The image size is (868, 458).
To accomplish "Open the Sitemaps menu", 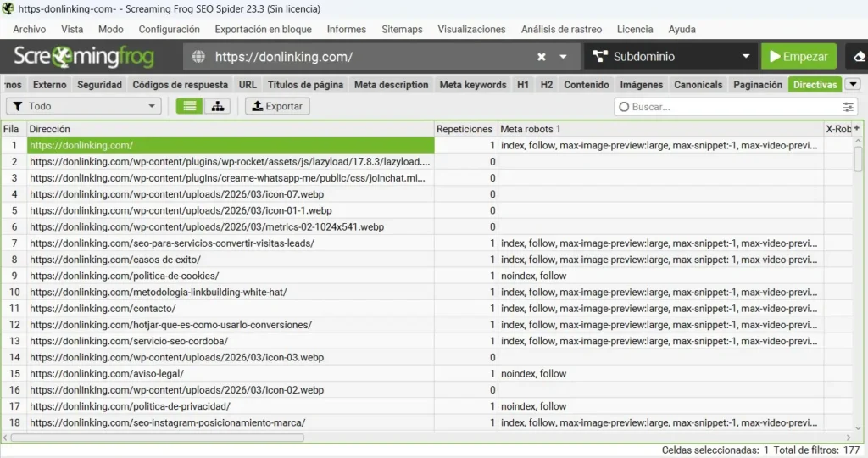I will tap(402, 30).
